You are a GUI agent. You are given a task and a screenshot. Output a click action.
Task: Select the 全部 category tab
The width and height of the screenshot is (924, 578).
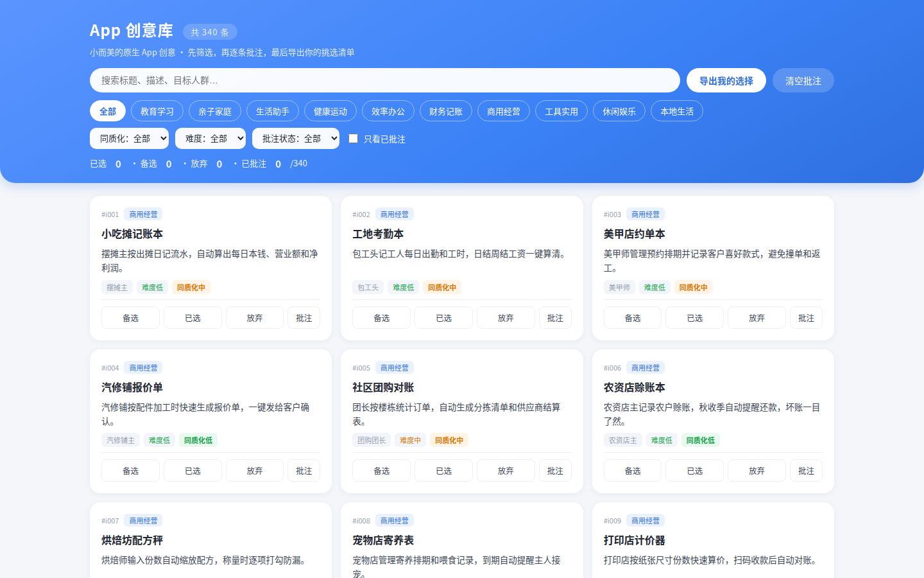(108, 111)
